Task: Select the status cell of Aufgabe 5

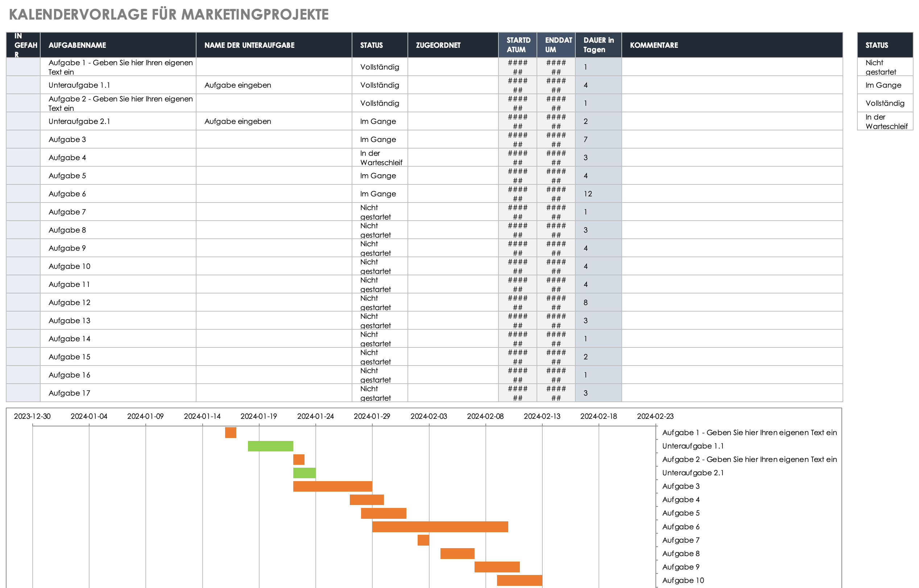Action: tap(380, 176)
